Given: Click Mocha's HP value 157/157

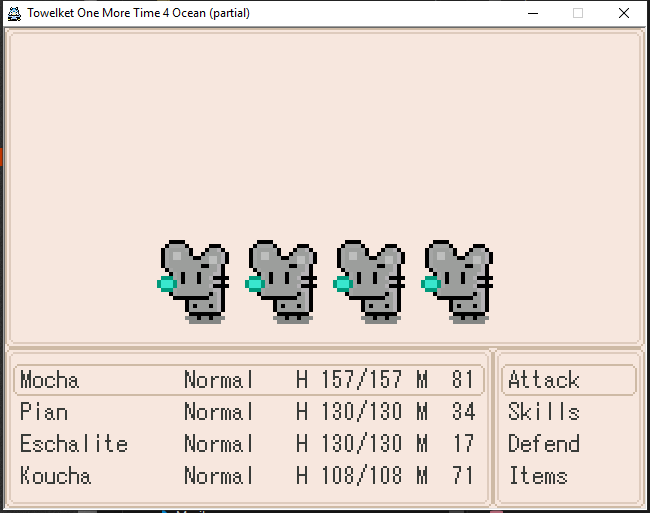Looking at the screenshot, I should (x=362, y=380).
